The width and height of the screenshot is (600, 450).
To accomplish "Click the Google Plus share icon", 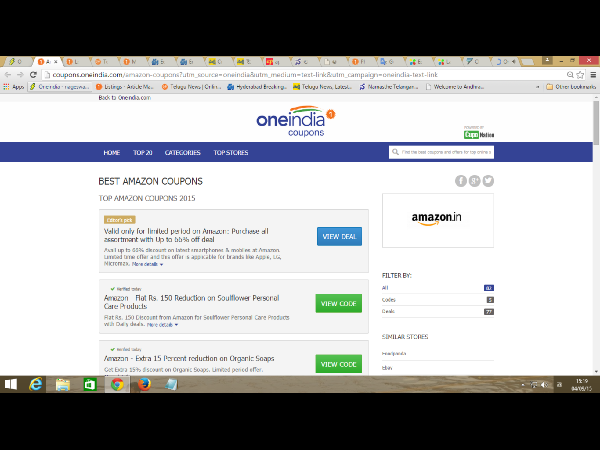I will pyautogui.click(x=475, y=181).
